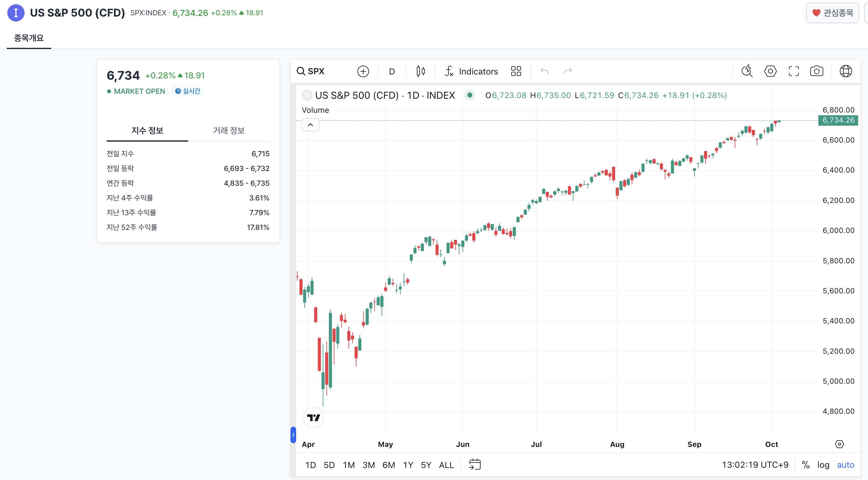Open the Indicators fx icon
The width and height of the screenshot is (868, 480).
pos(449,71)
